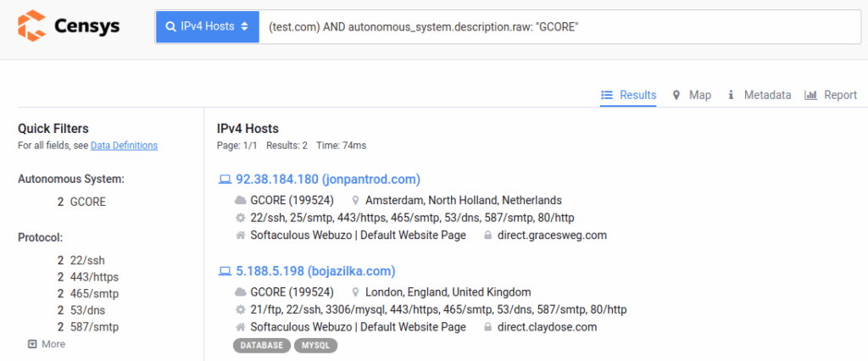Image resolution: width=868 pixels, height=361 pixels.
Task: Open the Metadata tab
Action: click(x=759, y=95)
